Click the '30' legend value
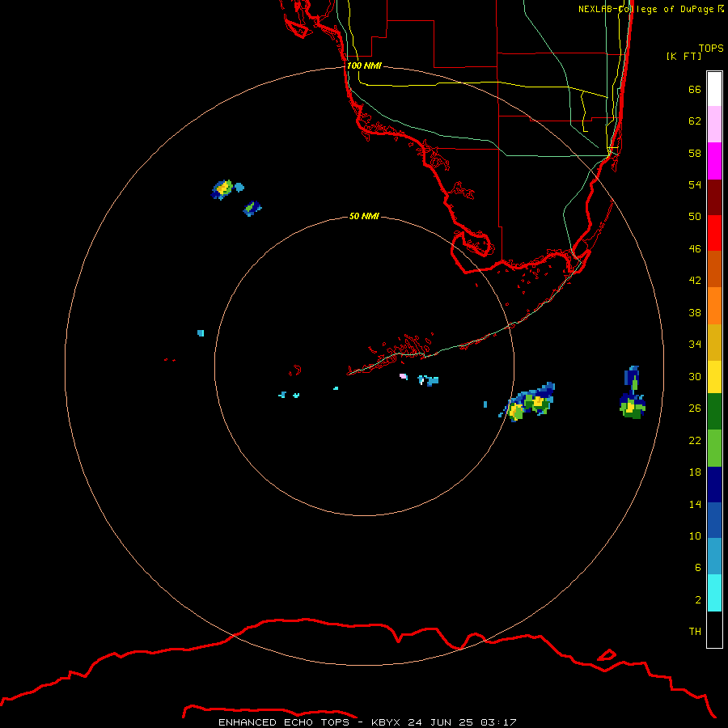This screenshot has width=728, height=728. point(695,376)
